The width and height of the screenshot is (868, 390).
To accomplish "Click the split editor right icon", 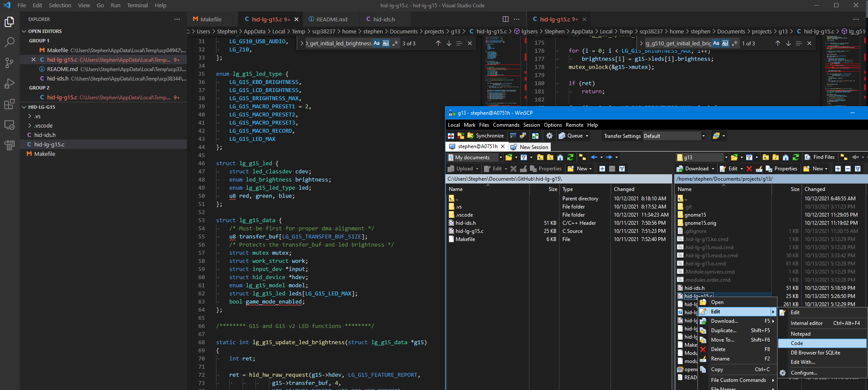I will (x=505, y=19).
